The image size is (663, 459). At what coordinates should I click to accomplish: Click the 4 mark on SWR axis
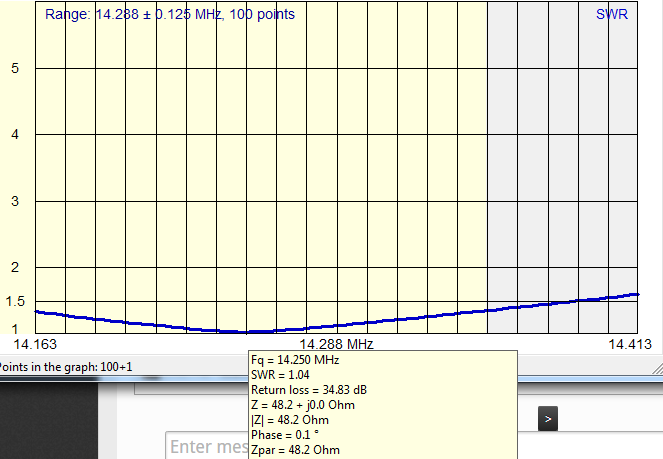pyautogui.click(x=15, y=135)
